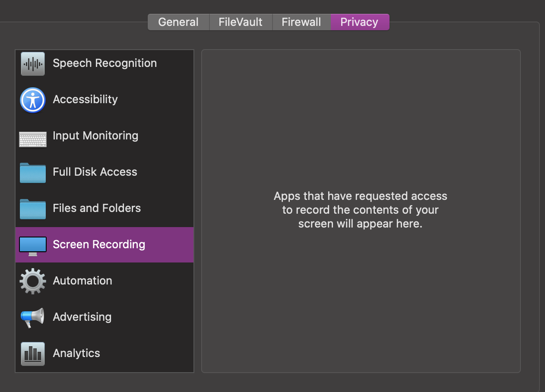The image size is (545, 392).
Task: Click the Speech Recognition waveform icon
Action: (x=33, y=63)
